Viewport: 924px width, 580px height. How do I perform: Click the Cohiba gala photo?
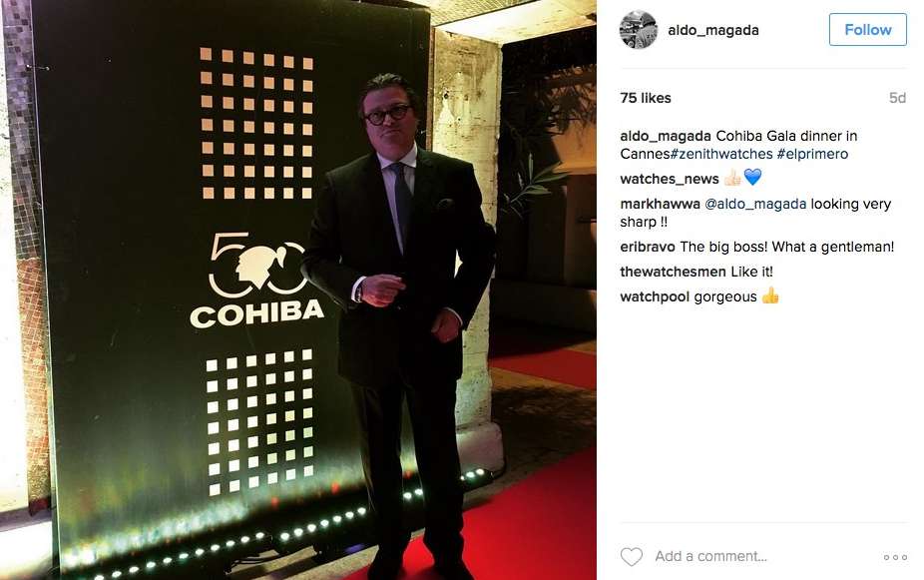click(298, 290)
